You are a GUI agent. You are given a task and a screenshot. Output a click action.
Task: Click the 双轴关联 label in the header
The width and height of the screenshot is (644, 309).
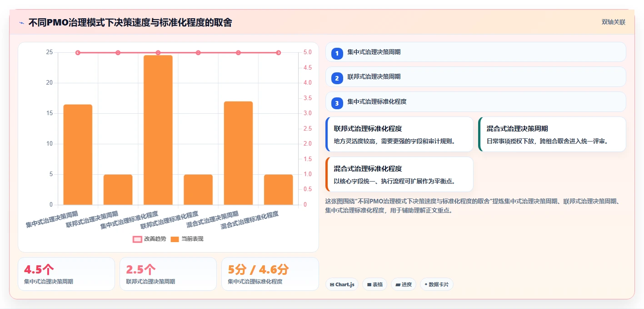tap(614, 22)
